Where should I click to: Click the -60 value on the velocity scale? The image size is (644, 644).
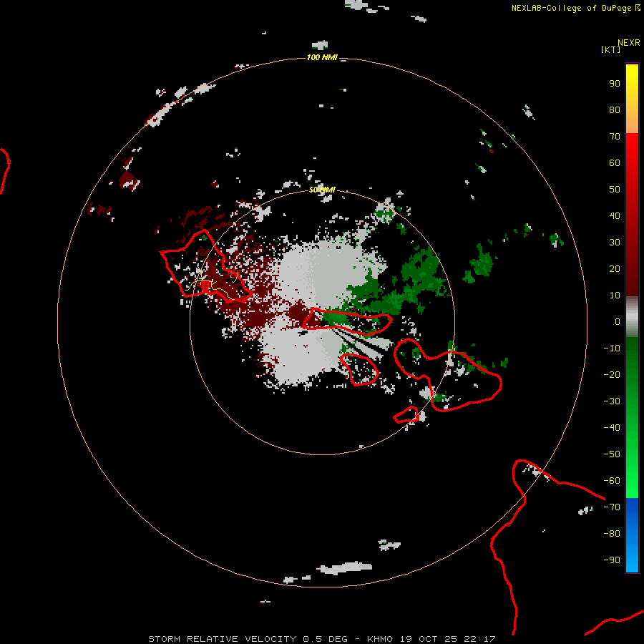click(x=612, y=481)
